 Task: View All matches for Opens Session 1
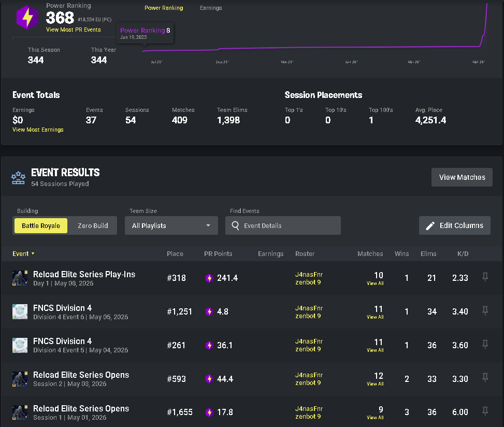point(375,417)
